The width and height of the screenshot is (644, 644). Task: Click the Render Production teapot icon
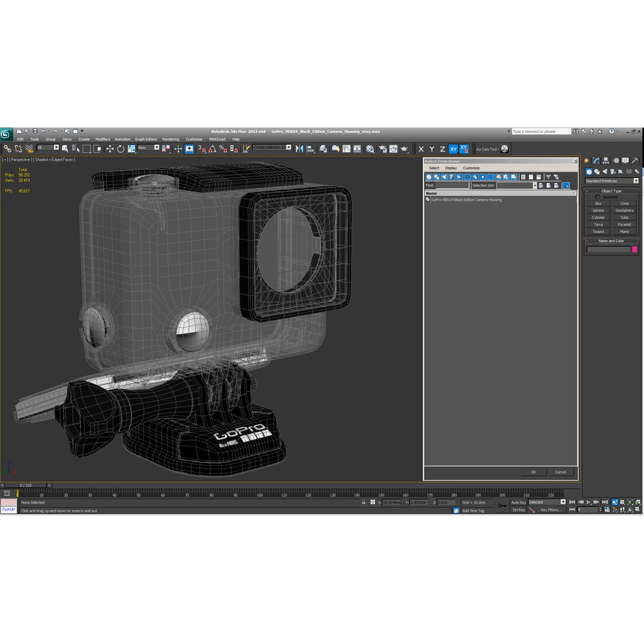click(x=404, y=148)
